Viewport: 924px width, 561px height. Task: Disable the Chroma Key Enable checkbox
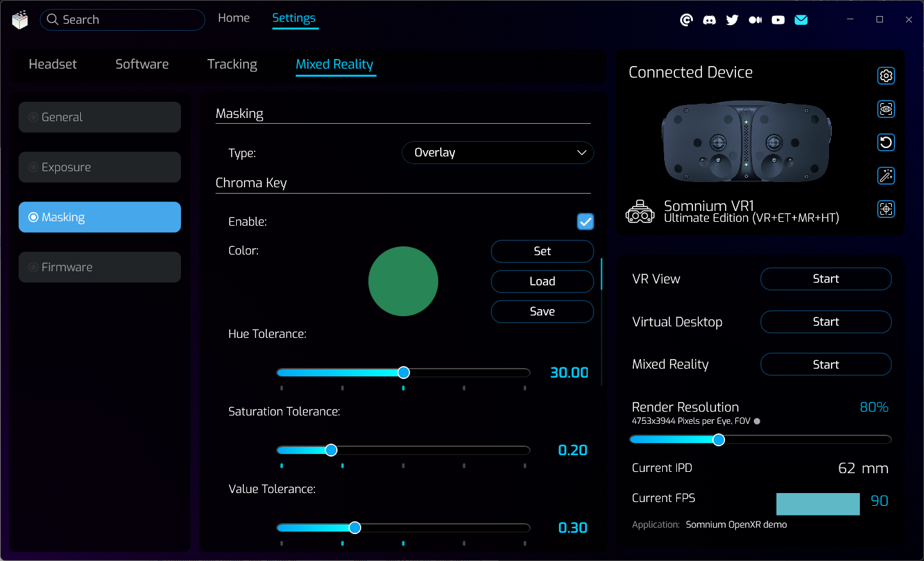585,222
